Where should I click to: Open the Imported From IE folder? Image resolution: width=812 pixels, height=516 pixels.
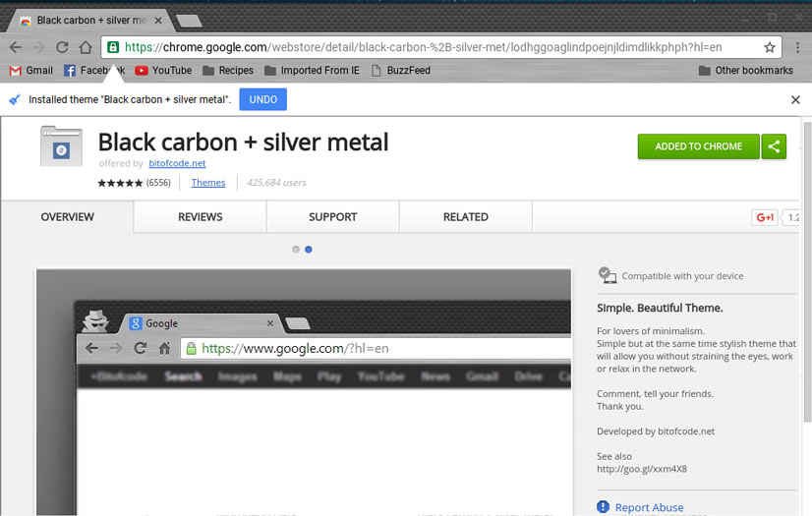point(312,71)
